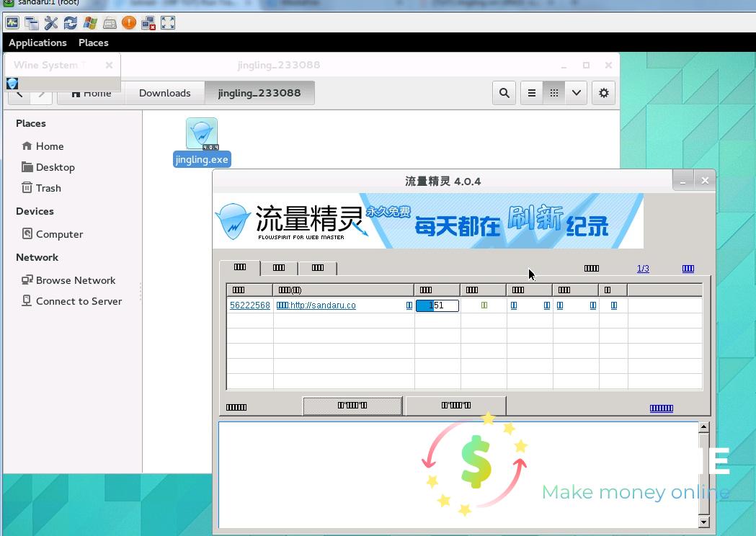756x536 pixels.
Task: Open the wrench and screwdriver options icon
Action: 51,22
